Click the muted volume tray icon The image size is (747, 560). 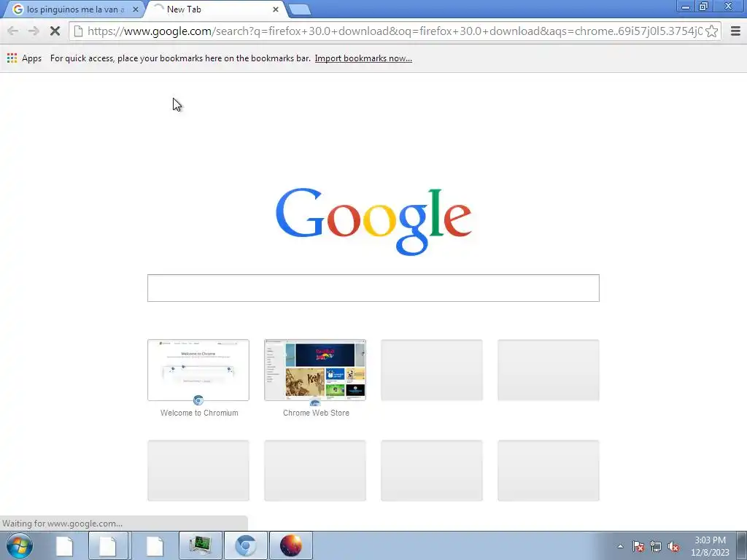(673, 546)
